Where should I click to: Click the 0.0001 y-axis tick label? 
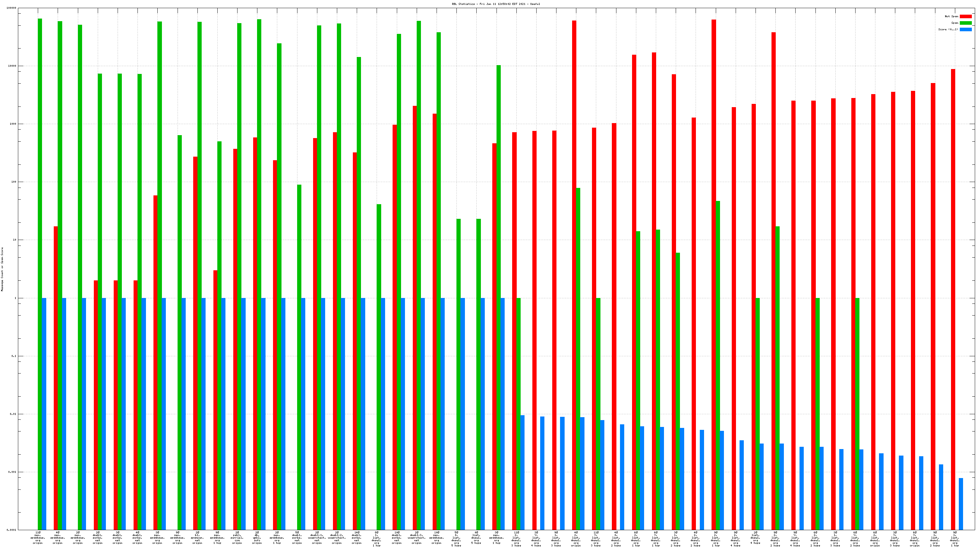tap(12, 530)
